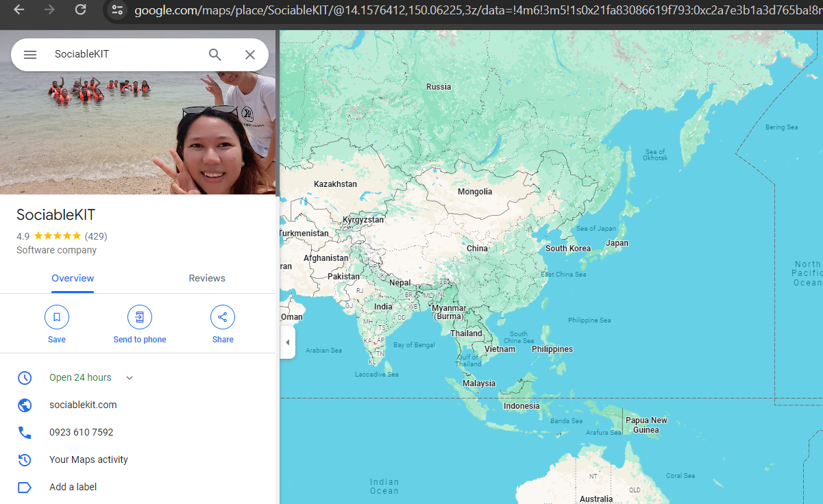Click the Vietnam label on map
This screenshot has width=823, height=504.
pos(500,349)
